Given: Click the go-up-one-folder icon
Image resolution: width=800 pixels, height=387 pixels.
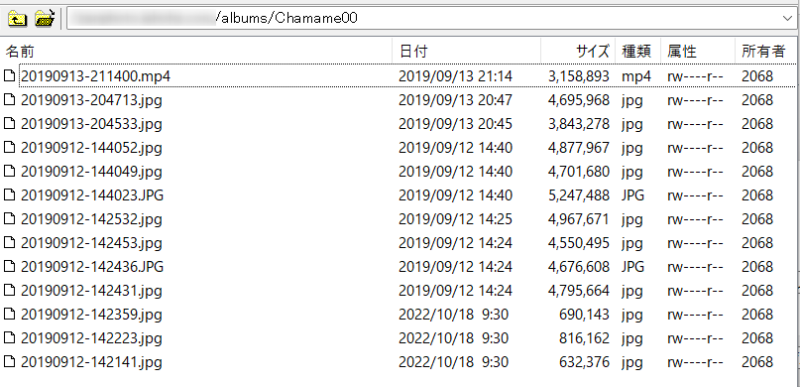Looking at the screenshot, I should point(17,18).
